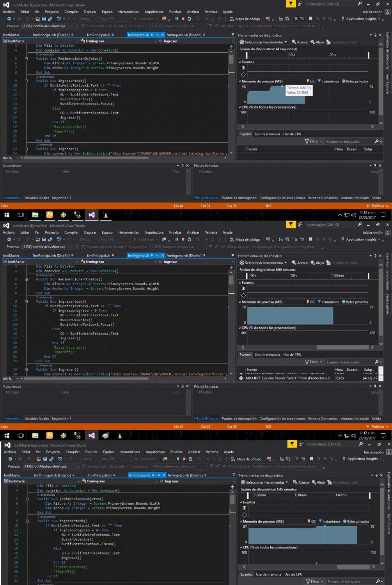Click Variables locales tab in middle window
The width and height of the screenshot is (392, 585).
37,419
